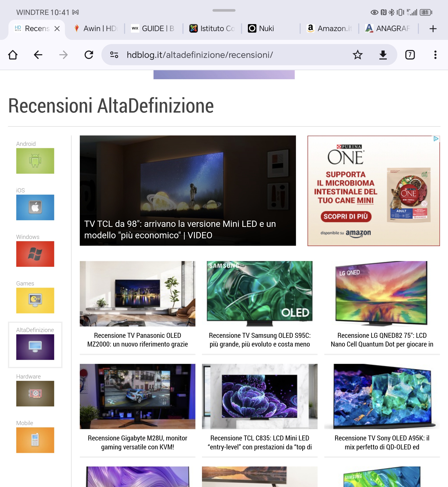
Task: Tap SCOPRI DI PIÙ in the Purina ad
Action: 346,216
